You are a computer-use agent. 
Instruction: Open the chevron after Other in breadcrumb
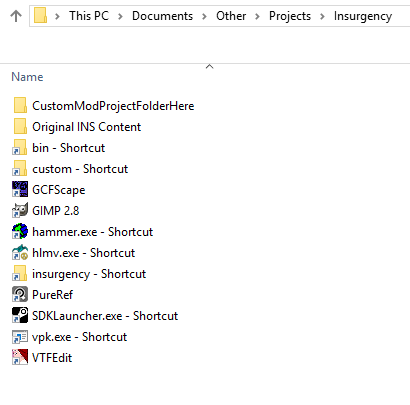(x=257, y=16)
